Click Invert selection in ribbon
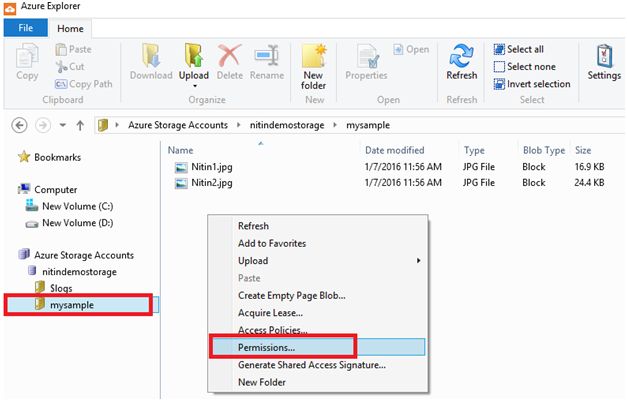Image resolution: width=627 pixels, height=401 pixels. click(532, 84)
